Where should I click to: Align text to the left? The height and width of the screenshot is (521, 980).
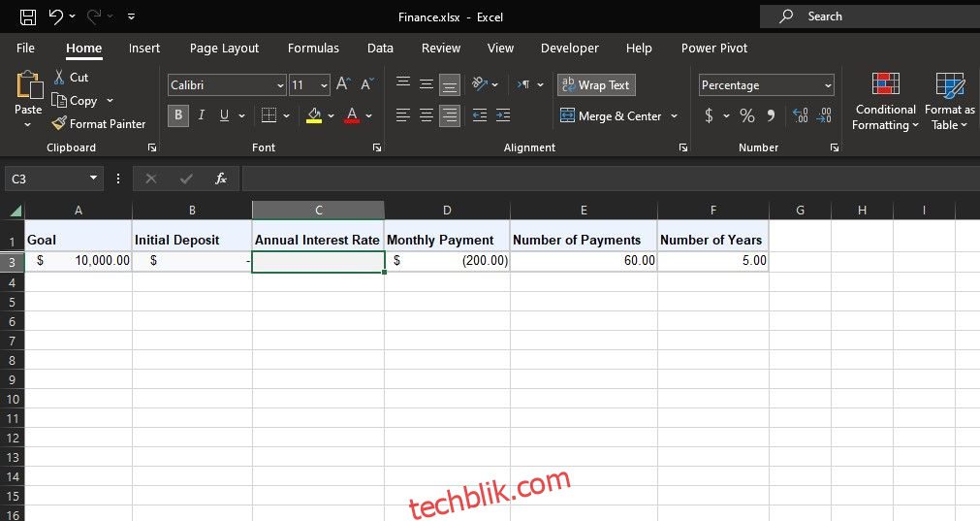[x=403, y=115]
